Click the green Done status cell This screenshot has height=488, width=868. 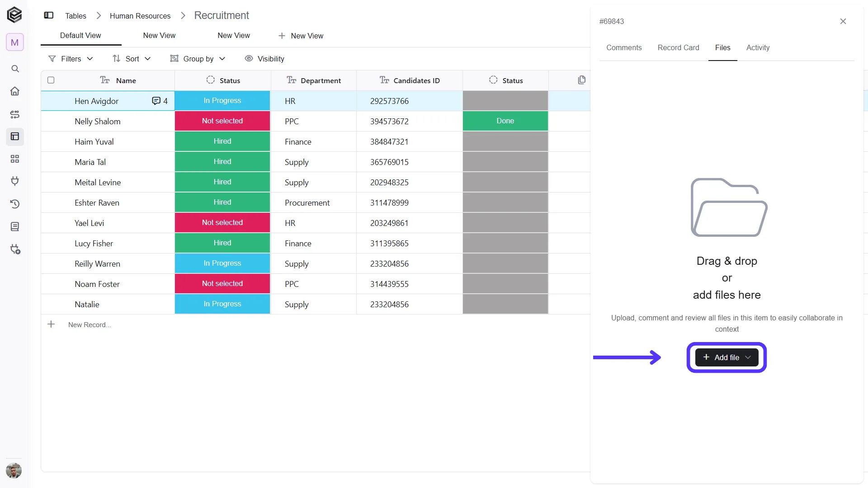point(505,121)
